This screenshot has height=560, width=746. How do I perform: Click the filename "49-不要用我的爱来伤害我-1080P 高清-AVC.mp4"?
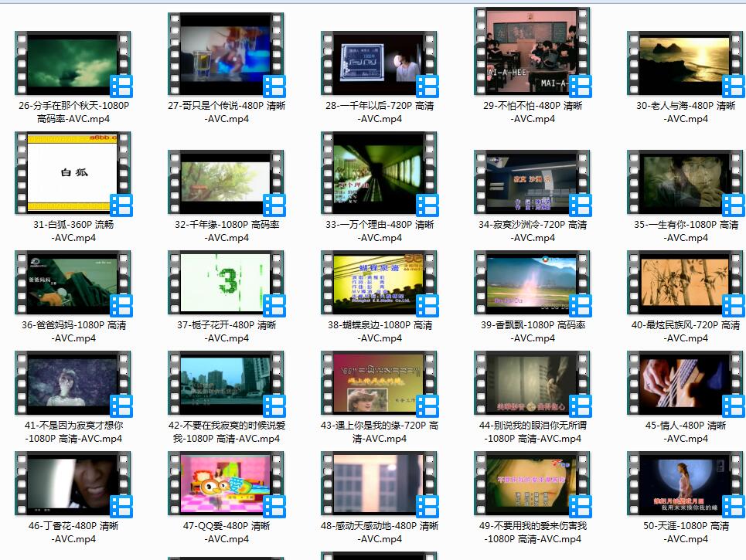click(x=533, y=532)
